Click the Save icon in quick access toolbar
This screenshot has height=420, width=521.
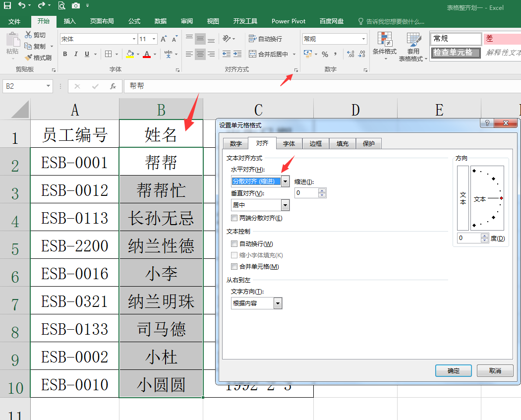pos(7,5)
